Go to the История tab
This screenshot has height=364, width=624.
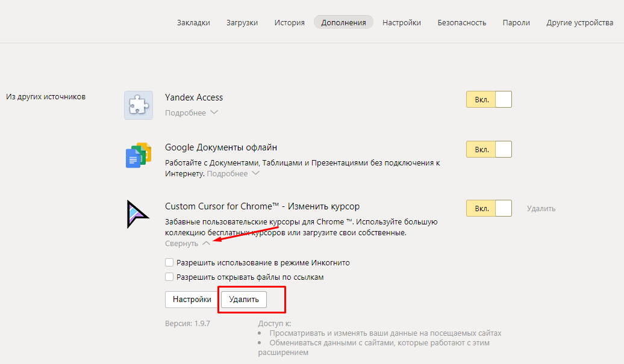click(x=289, y=23)
